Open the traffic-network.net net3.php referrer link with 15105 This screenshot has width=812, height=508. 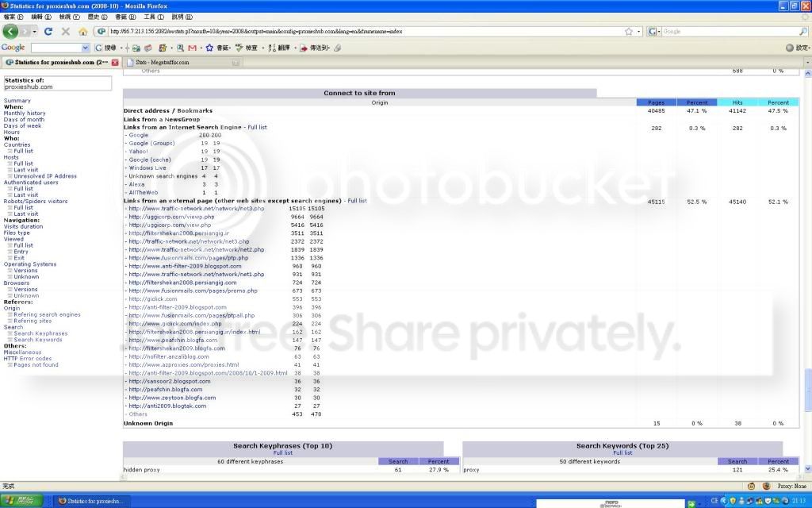(x=197, y=209)
